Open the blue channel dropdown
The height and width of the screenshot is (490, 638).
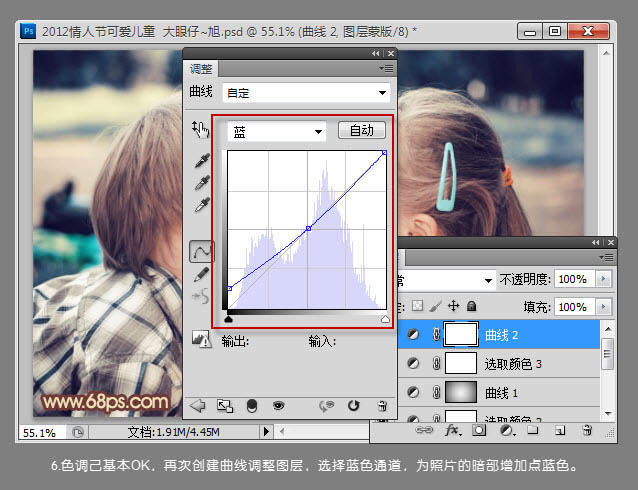[277, 131]
